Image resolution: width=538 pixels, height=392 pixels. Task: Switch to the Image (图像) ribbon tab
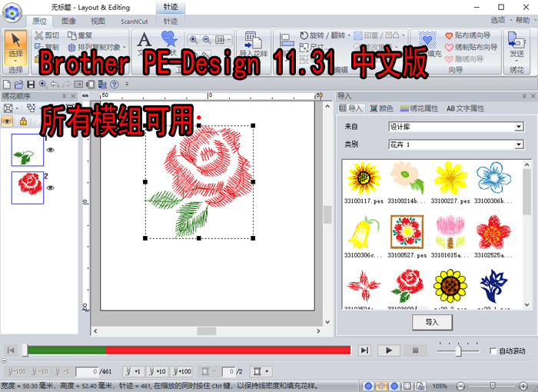tap(68, 22)
